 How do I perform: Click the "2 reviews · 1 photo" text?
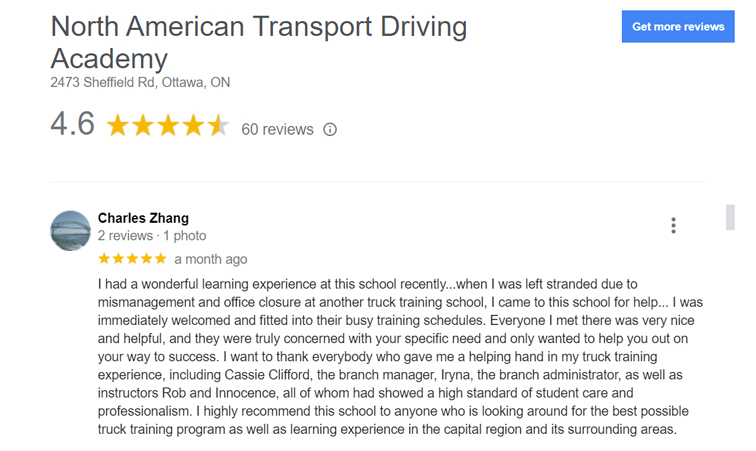click(152, 236)
